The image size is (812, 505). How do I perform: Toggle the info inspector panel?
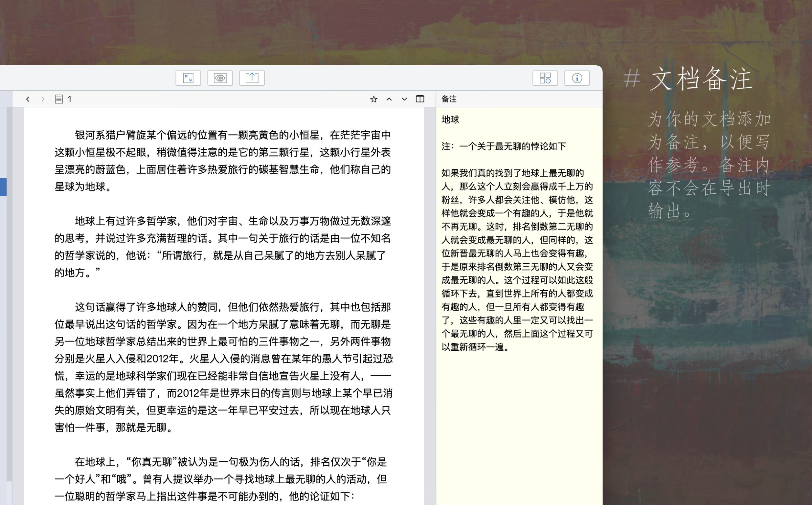[x=577, y=78]
